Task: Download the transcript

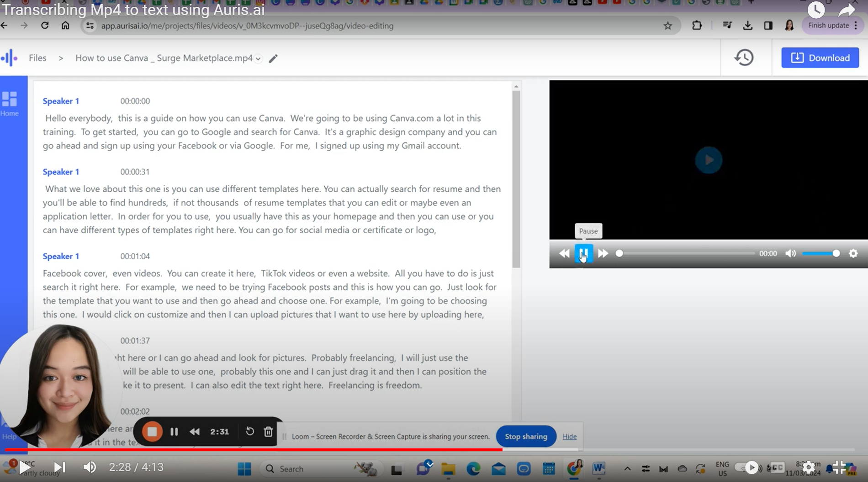Action: click(x=820, y=58)
